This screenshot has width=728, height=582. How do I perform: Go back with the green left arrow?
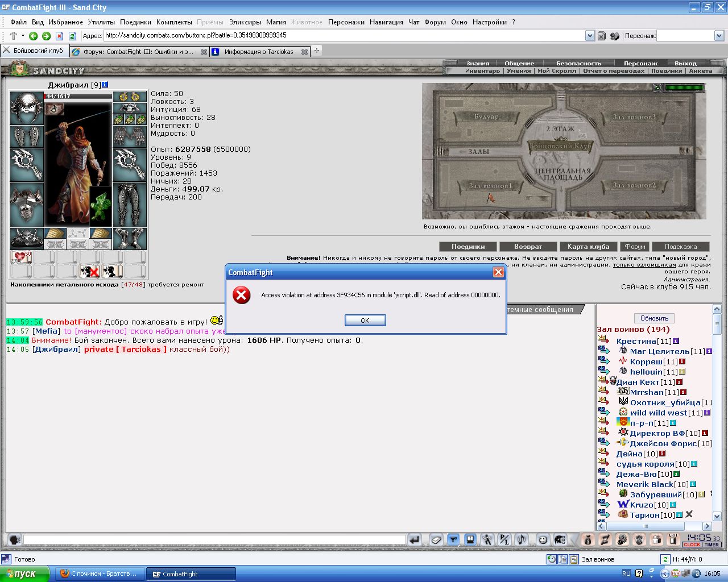click(x=33, y=36)
